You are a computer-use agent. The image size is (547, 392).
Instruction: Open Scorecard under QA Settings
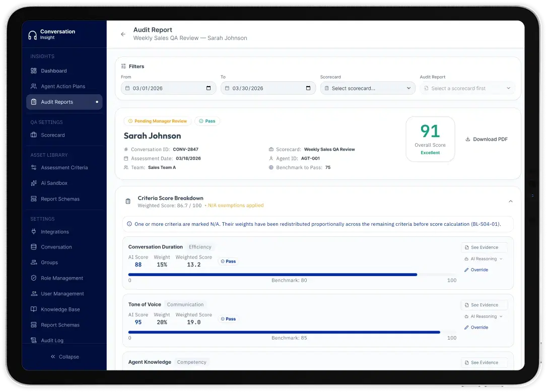tap(64, 135)
